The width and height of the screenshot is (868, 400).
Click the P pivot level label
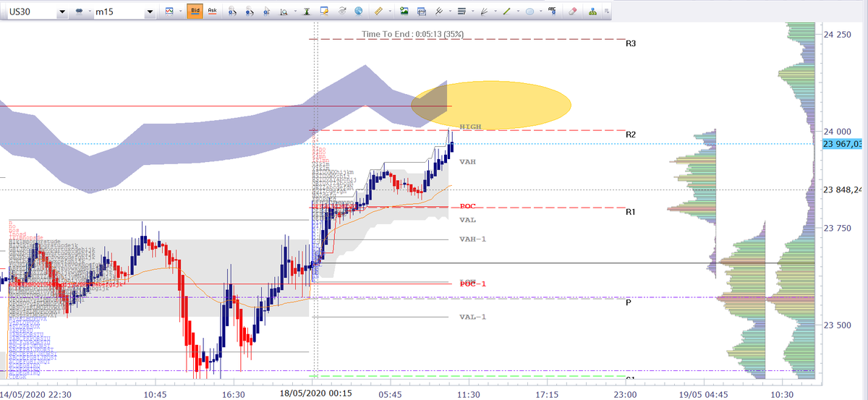tap(629, 302)
